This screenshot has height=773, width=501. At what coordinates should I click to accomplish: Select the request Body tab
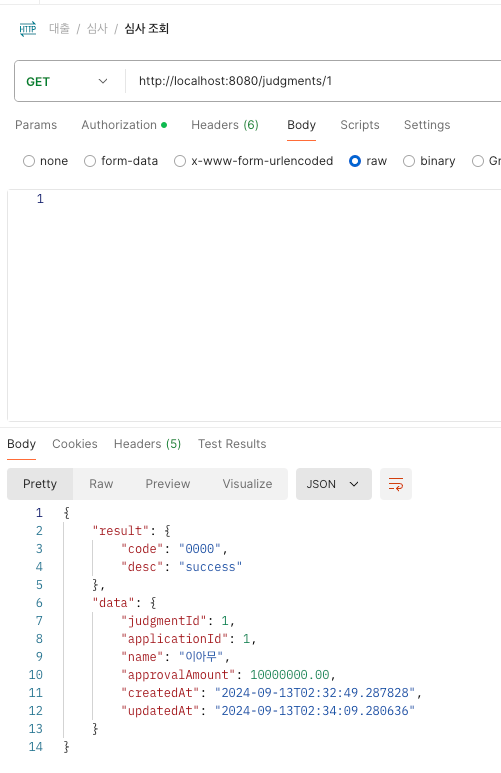click(301, 125)
